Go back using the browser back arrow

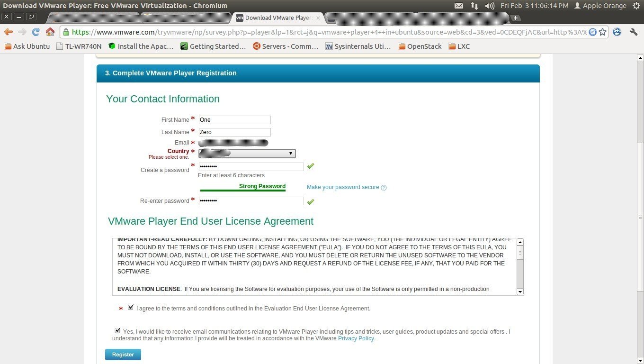[9, 32]
